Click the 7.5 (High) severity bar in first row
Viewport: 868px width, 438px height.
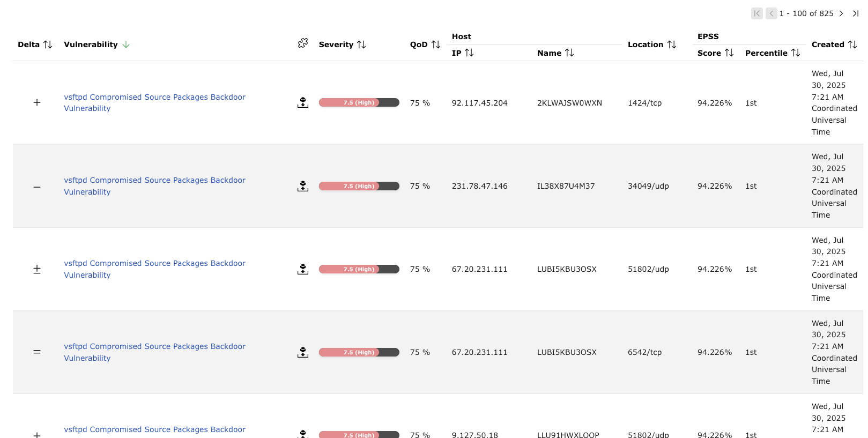click(x=359, y=102)
